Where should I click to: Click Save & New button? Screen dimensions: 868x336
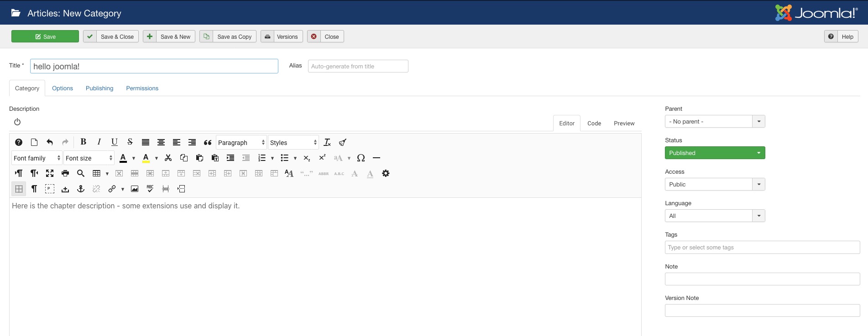(169, 36)
